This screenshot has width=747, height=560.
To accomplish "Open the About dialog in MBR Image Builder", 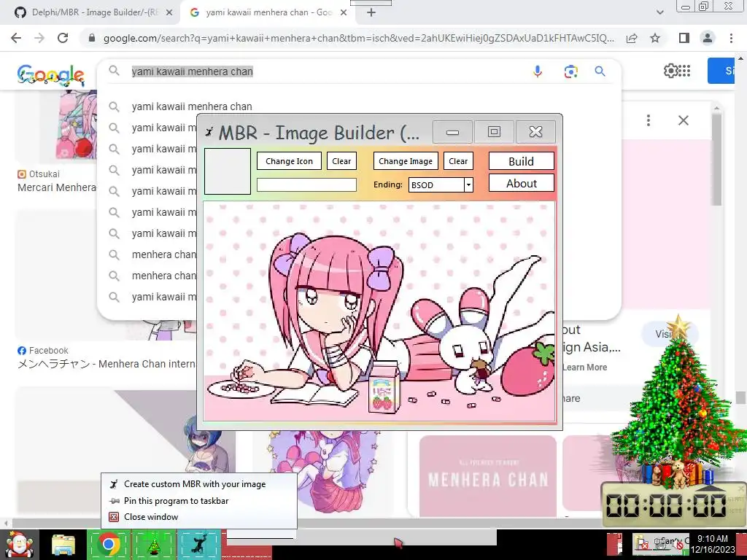I will (521, 183).
